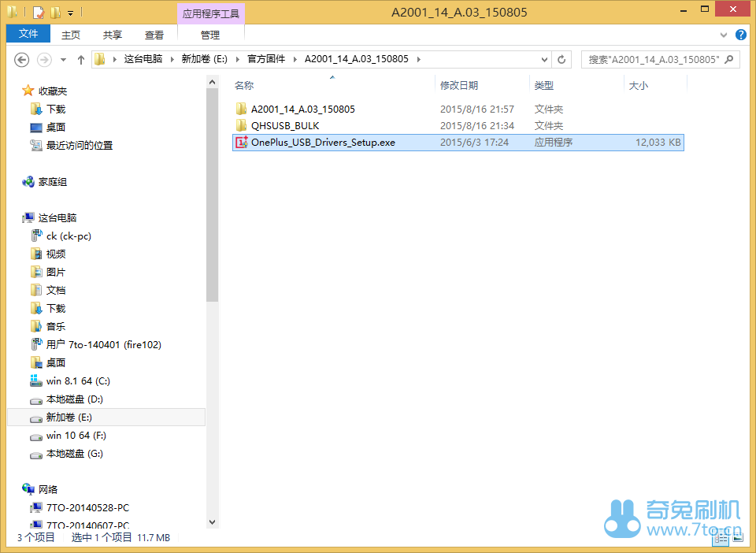
Task: Open the QHSUSB_BULK folder
Action: click(284, 126)
